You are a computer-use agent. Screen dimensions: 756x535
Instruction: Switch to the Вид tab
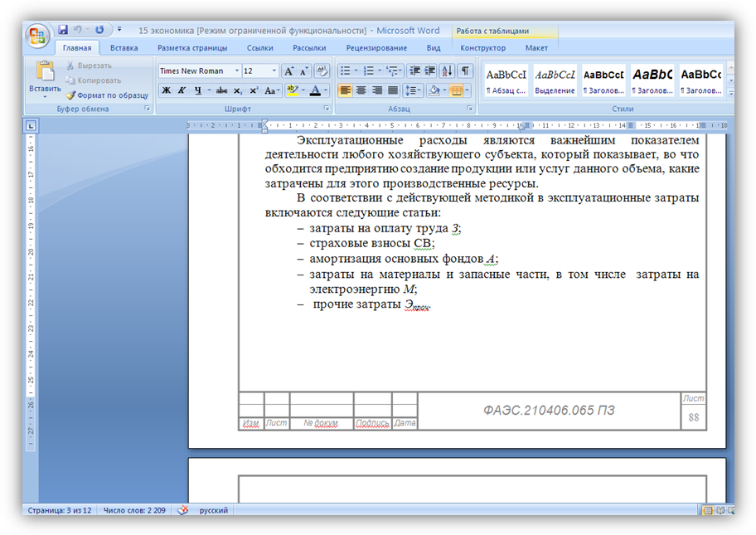(x=434, y=48)
